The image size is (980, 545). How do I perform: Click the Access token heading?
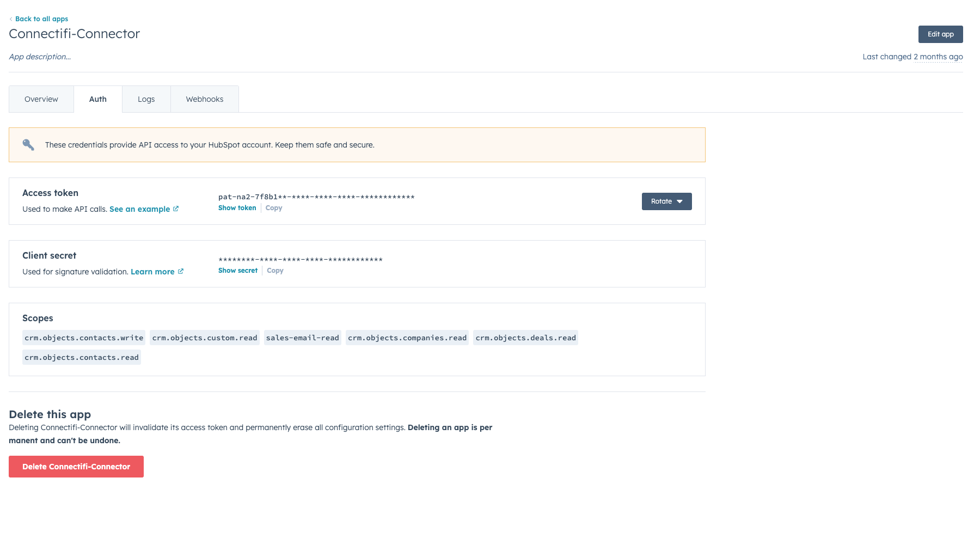point(50,193)
